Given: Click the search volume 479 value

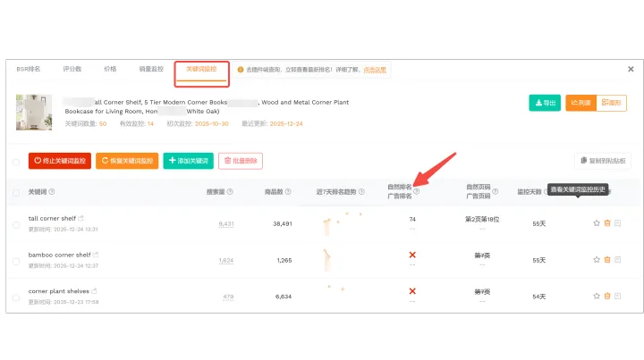Looking at the screenshot, I should coord(228,297).
